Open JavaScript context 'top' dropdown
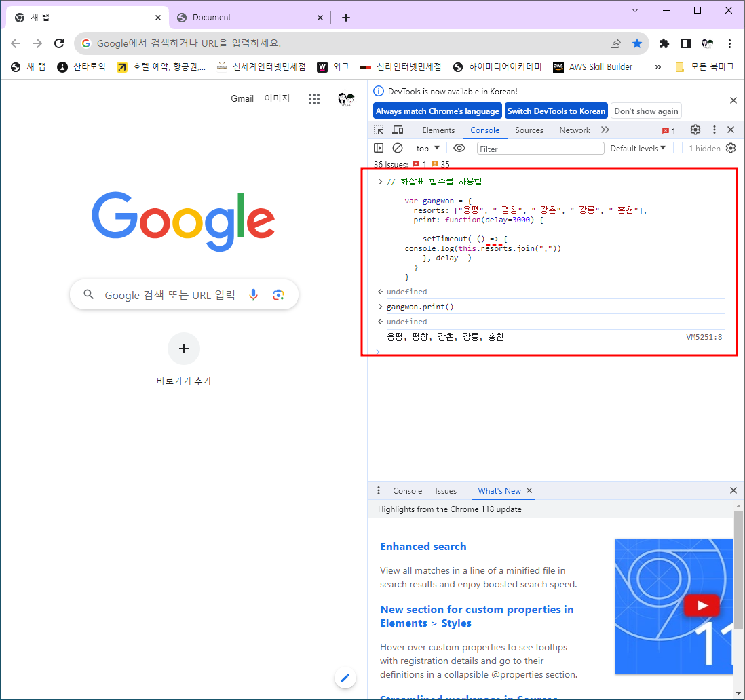The height and width of the screenshot is (700, 745). coord(427,148)
